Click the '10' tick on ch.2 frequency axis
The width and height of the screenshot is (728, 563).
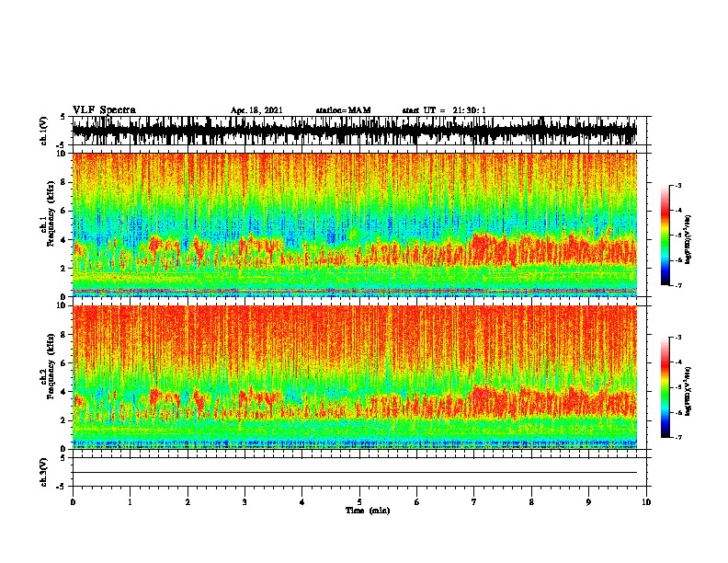point(63,305)
